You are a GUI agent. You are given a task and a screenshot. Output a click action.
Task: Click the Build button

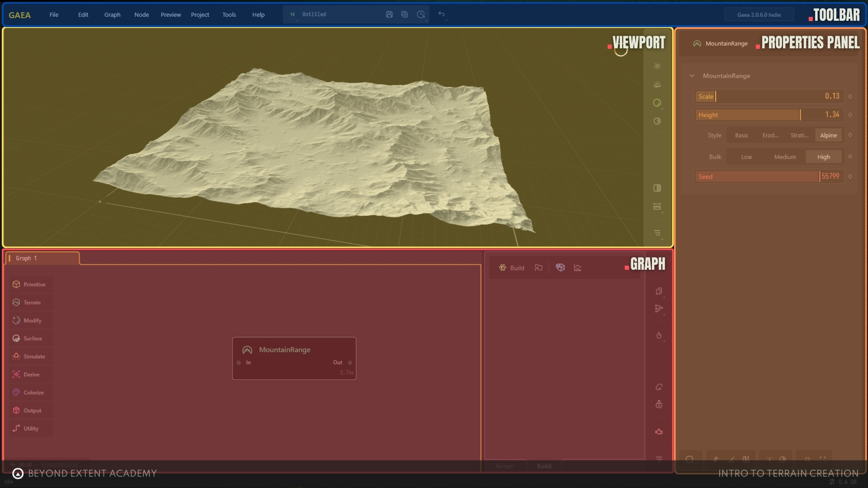512,267
